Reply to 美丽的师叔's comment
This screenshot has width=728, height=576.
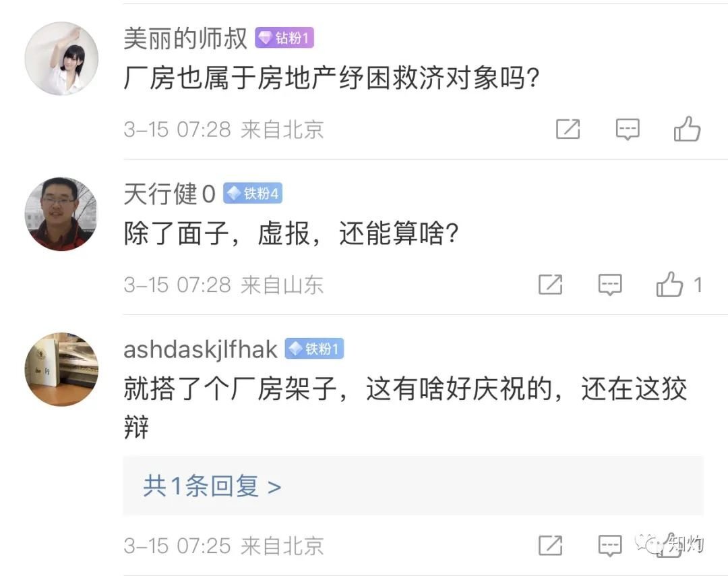628,128
